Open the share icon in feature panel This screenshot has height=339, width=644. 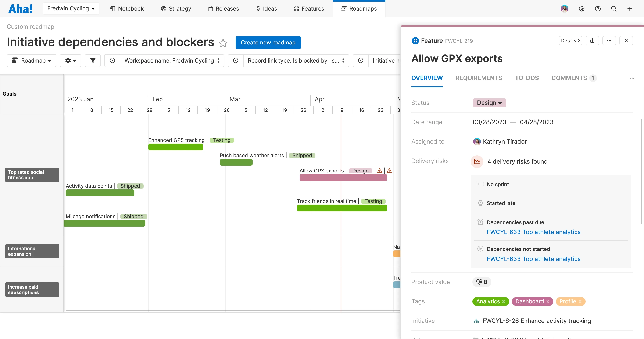tap(592, 40)
